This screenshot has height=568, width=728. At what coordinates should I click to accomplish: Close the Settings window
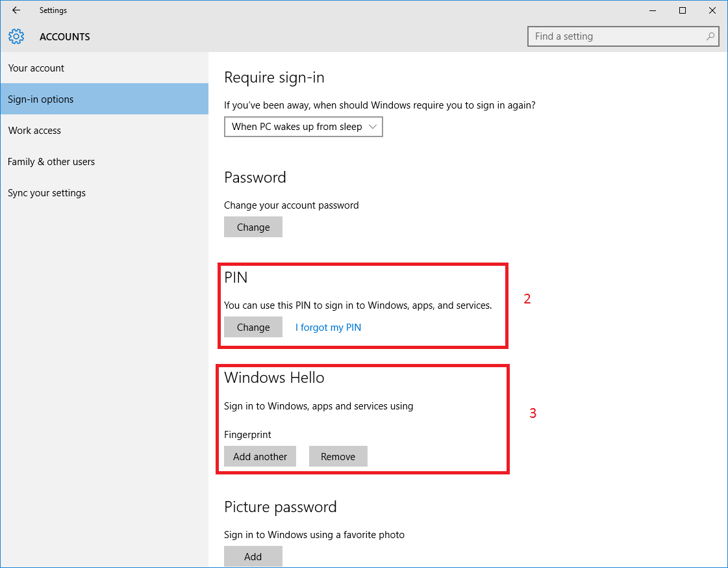click(712, 10)
